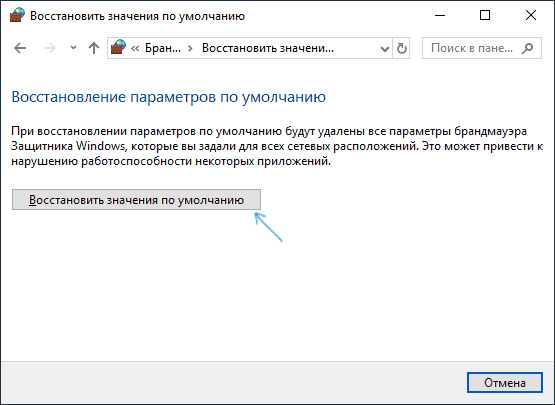Close the window with the X button
Screen dimensions: 555x405
[x=531, y=16]
